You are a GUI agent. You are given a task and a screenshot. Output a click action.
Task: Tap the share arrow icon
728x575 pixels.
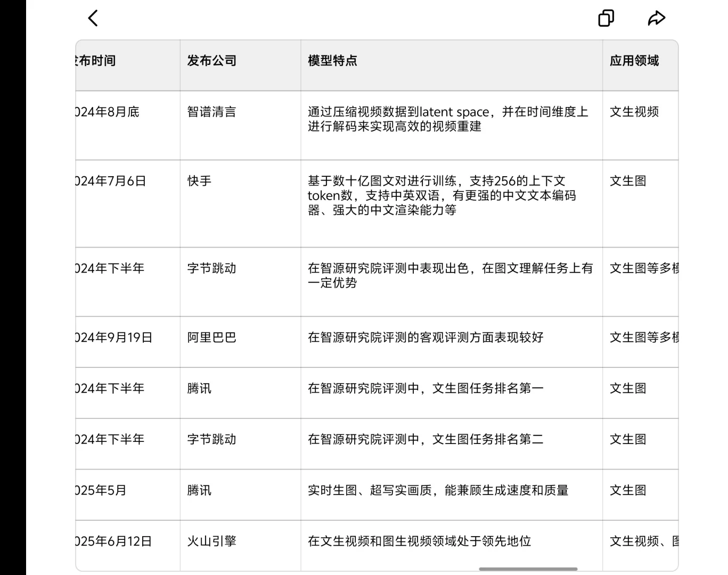[x=656, y=18]
